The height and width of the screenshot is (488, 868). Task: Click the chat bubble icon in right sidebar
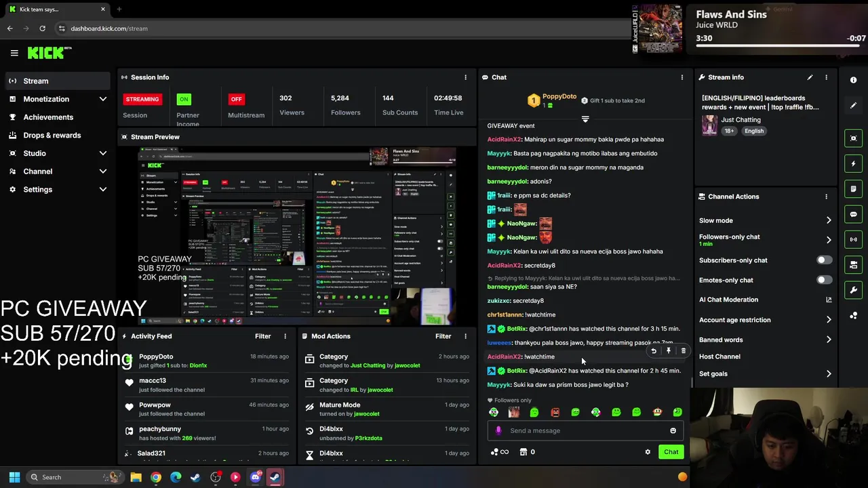(854, 214)
